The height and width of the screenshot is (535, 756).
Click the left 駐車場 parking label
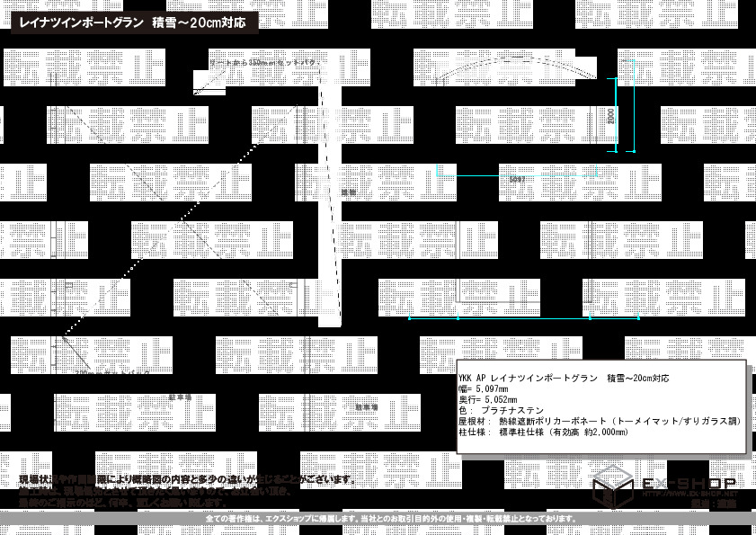click(180, 397)
